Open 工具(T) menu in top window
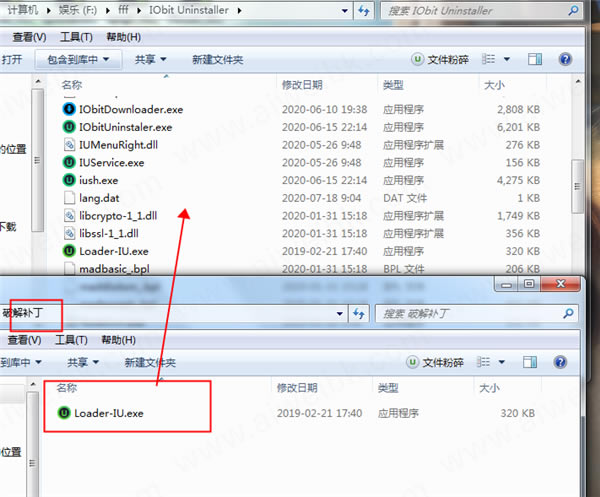600x497 pixels. pos(76,37)
